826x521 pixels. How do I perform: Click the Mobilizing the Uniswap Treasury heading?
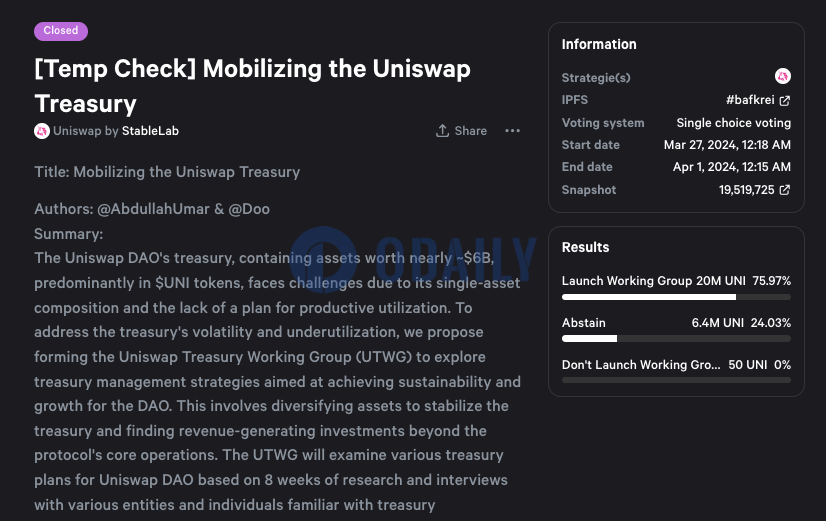pyautogui.click(x=252, y=86)
